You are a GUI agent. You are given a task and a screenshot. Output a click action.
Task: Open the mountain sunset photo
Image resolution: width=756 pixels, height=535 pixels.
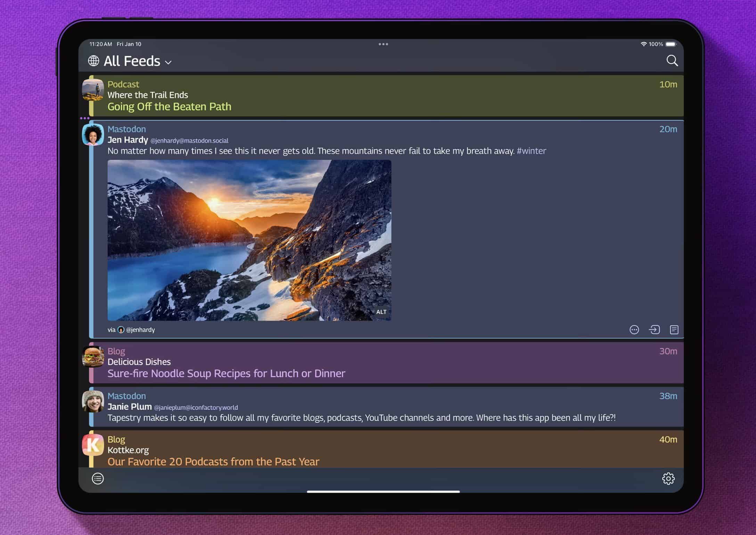(x=249, y=240)
